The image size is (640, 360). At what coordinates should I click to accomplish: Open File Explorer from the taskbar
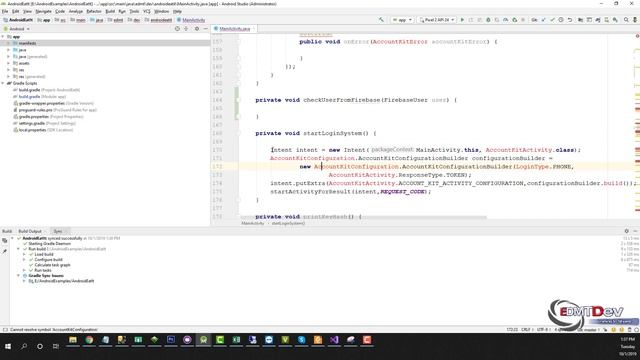73,340
